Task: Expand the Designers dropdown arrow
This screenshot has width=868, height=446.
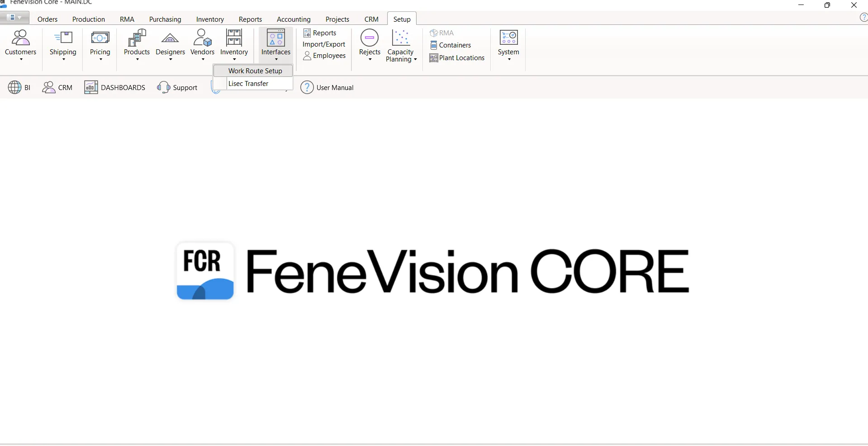Action: (x=171, y=59)
